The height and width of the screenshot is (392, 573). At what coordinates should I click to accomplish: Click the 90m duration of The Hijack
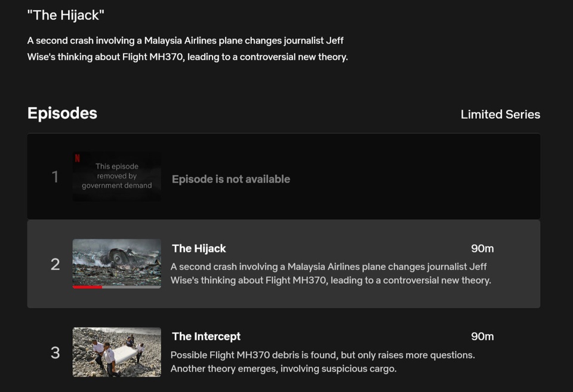pyautogui.click(x=482, y=248)
